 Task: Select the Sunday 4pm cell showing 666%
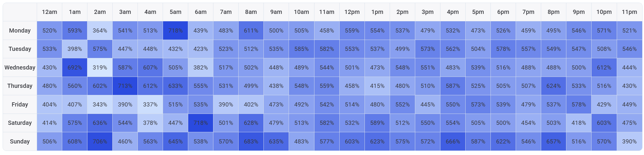click(453, 141)
